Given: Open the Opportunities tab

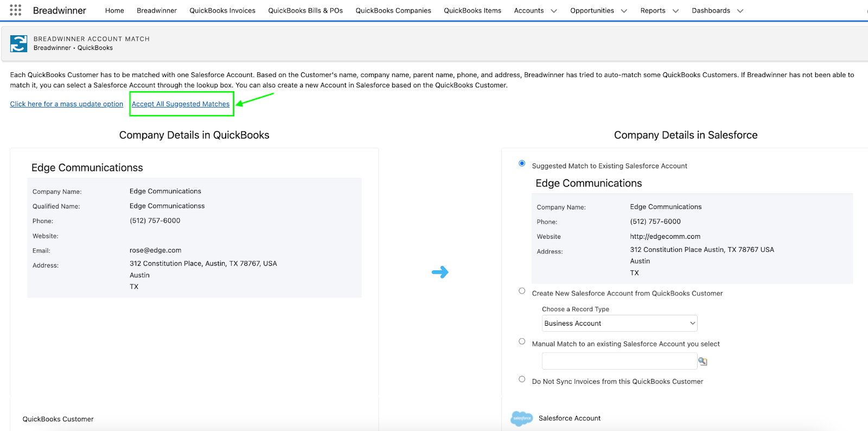Looking at the screenshot, I should point(592,10).
